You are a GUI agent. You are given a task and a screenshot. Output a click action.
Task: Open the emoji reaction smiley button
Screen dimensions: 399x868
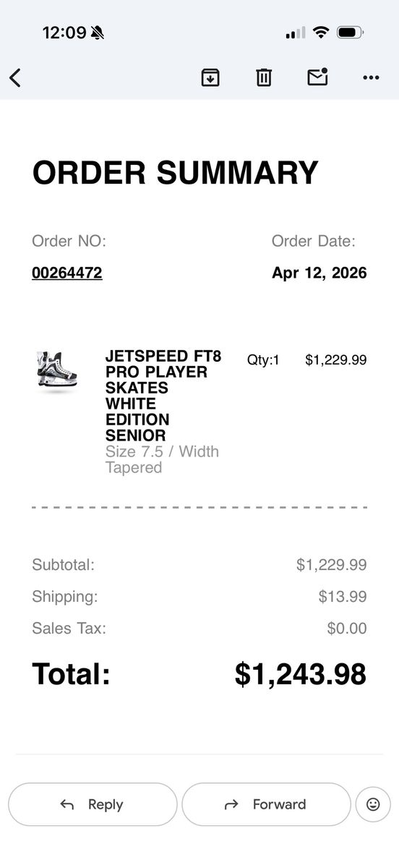click(x=373, y=804)
